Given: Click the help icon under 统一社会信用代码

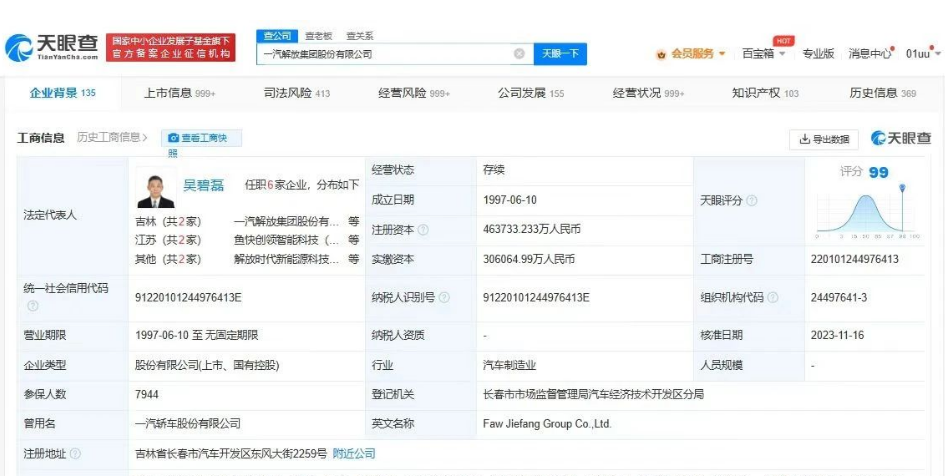Looking at the screenshot, I should pos(33,306).
